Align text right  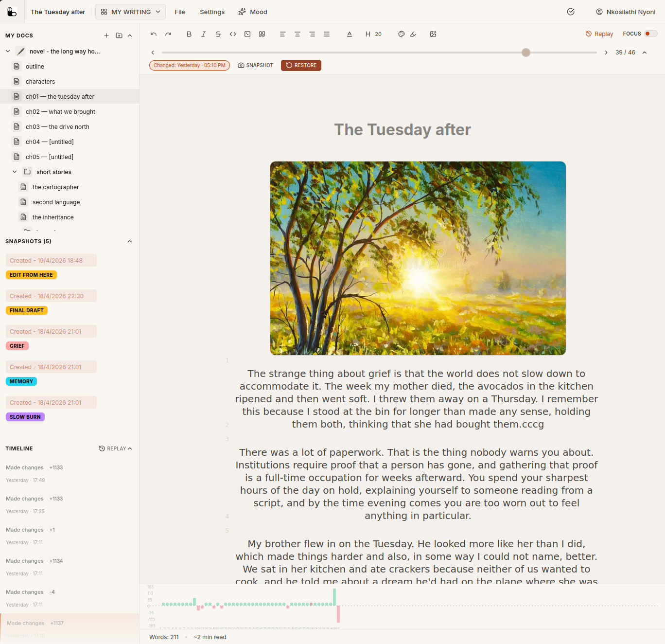coord(312,34)
